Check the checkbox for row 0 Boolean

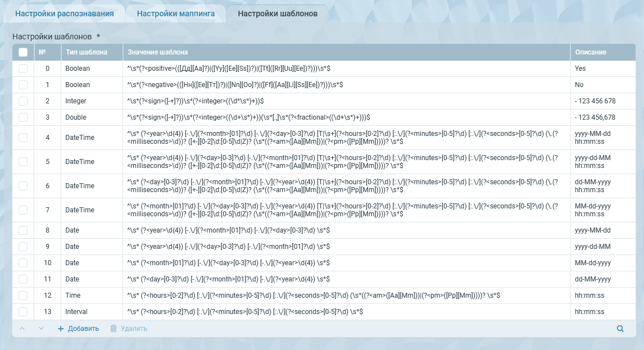(x=23, y=69)
